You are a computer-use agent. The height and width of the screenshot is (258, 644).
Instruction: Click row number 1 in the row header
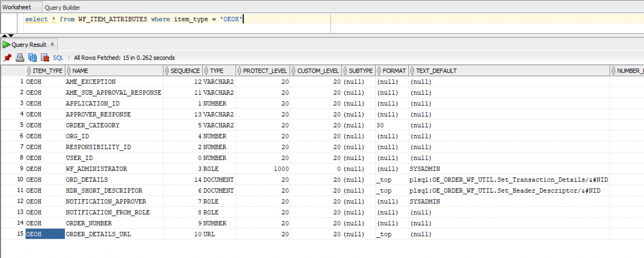click(13, 82)
